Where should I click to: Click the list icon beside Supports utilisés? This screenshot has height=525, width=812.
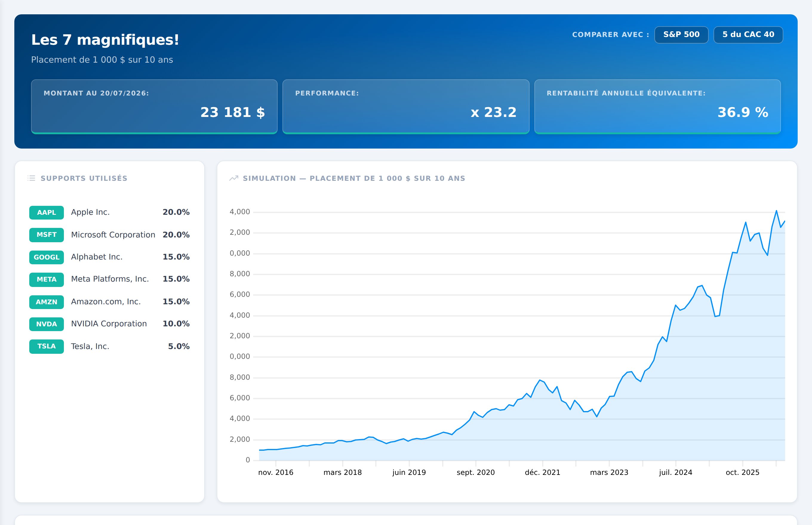31,178
